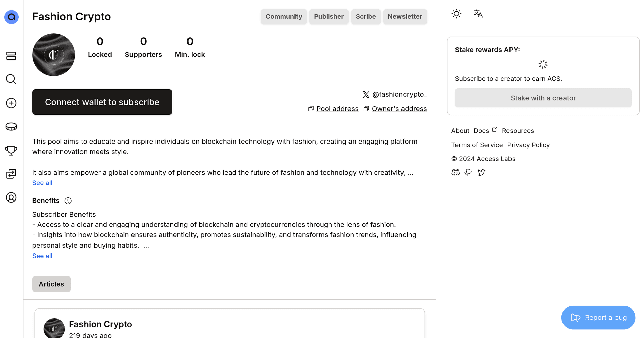Select the Newsletter tag
Viewport: 644px width, 338px height.
[x=405, y=16]
